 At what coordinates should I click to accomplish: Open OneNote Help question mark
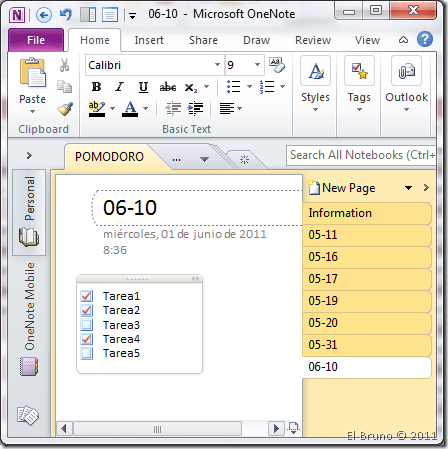coord(425,39)
